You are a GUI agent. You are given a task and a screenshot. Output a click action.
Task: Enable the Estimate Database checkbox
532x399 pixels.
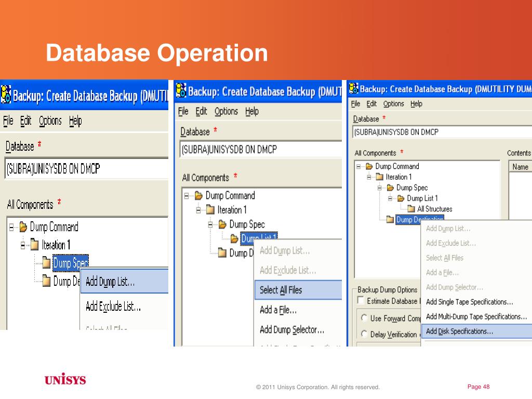[361, 301]
